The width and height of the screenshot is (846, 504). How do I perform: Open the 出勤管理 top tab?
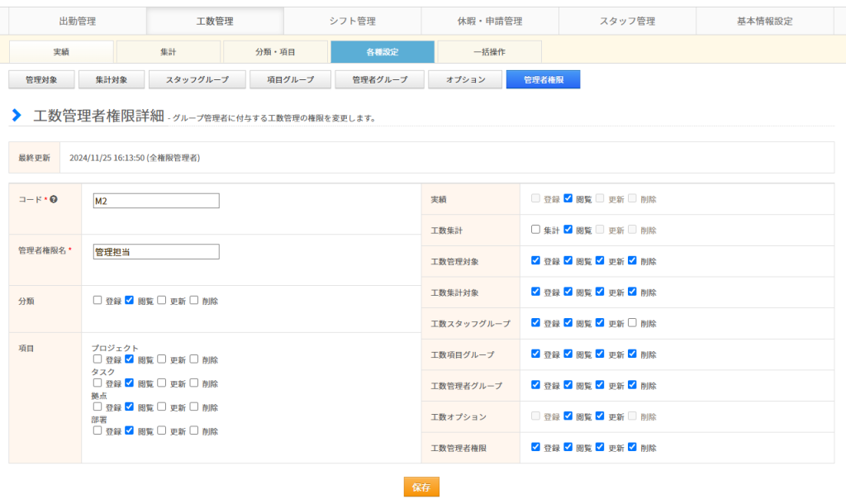[77, 21]
